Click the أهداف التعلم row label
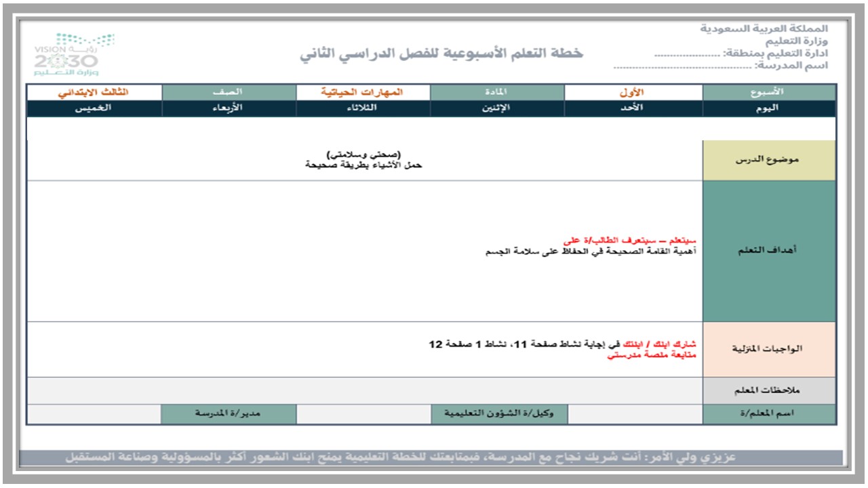This screenshot has height=488, width=868. (x=767, y=249)
